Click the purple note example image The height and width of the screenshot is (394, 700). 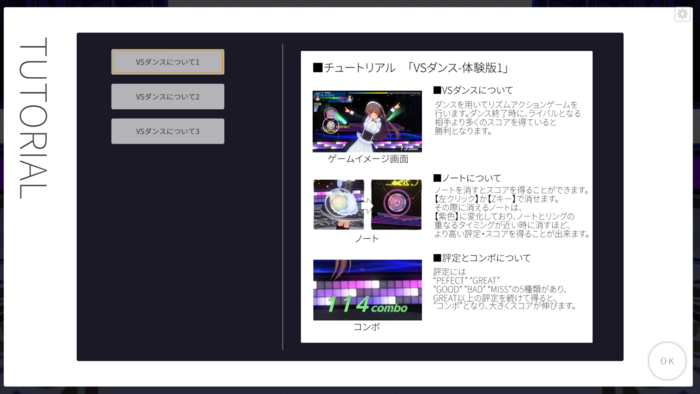pos(396,204)
